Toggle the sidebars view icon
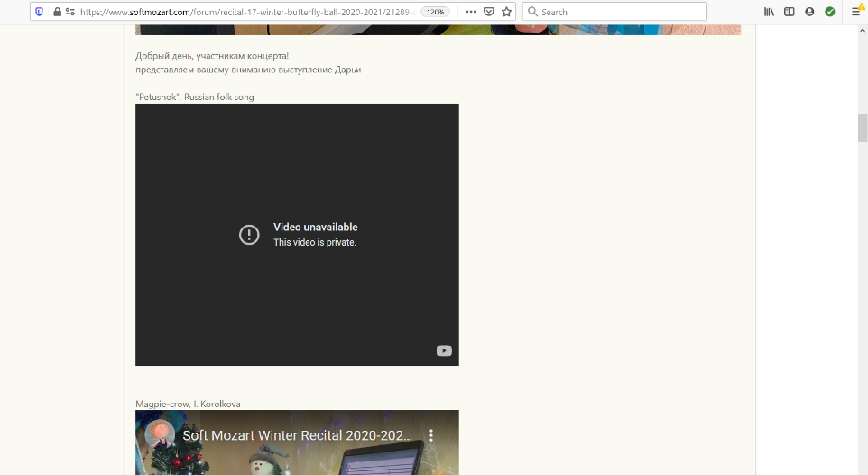This screenshot has height=475, width=868. tap(790, 12)
